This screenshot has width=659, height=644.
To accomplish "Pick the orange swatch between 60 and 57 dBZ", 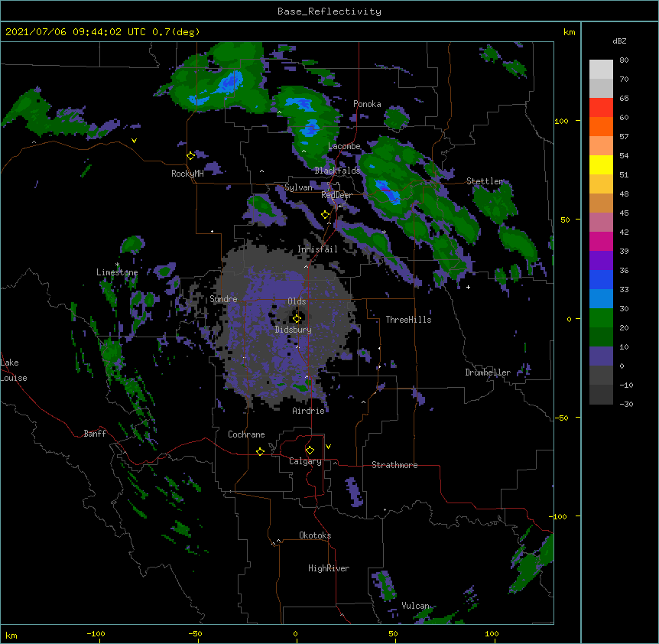I will (601, 126).
